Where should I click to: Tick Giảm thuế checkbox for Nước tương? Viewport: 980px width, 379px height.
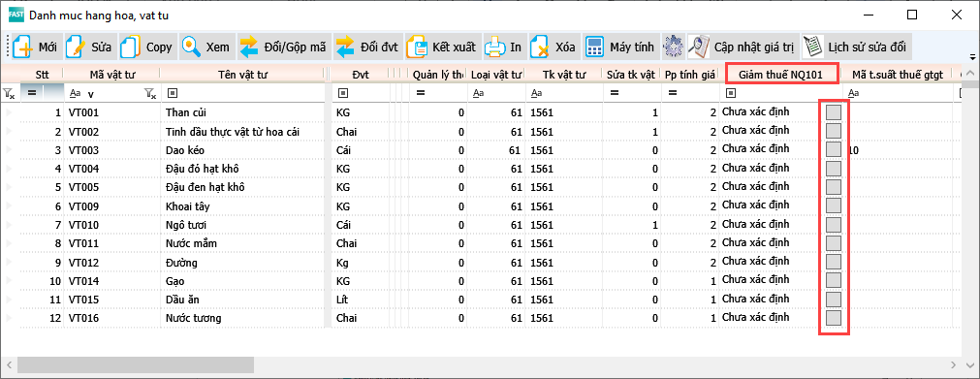click(x=834, y=318)
